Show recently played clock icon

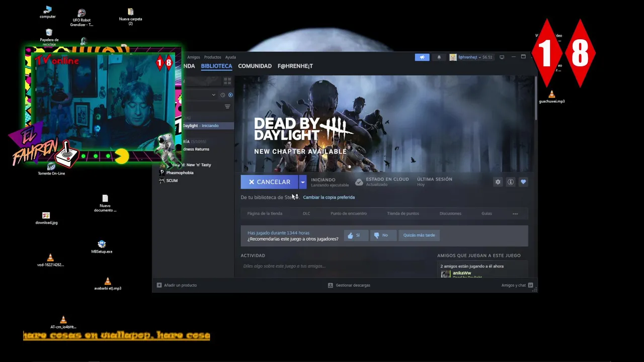click(222, 95)
